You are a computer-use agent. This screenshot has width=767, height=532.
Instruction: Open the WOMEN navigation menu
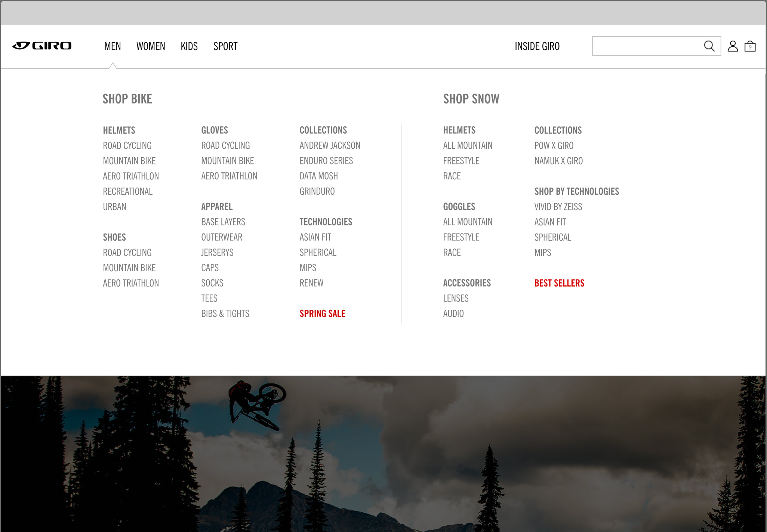(151, 46)
